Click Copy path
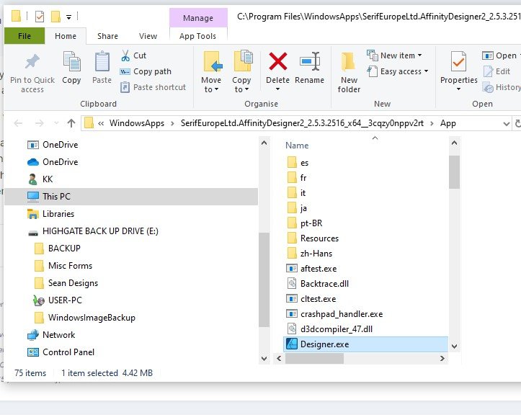Screen dimensions: 521x420 point(146,71)
